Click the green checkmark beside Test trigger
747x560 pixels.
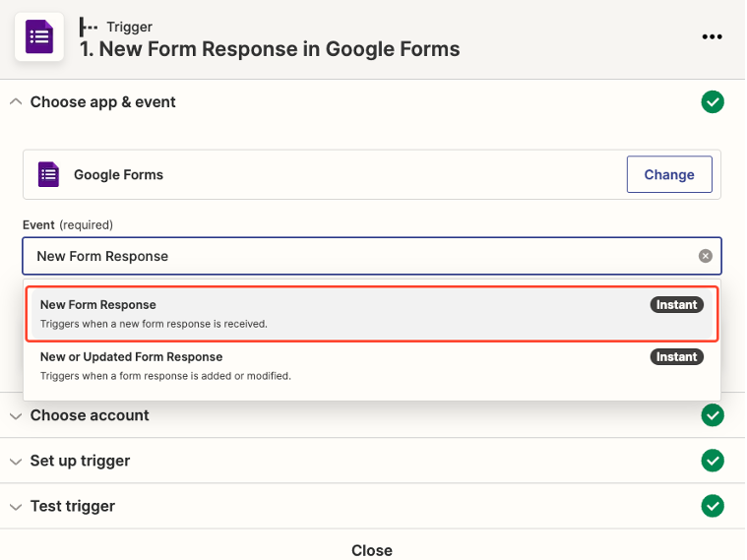[x=713, y=506]
